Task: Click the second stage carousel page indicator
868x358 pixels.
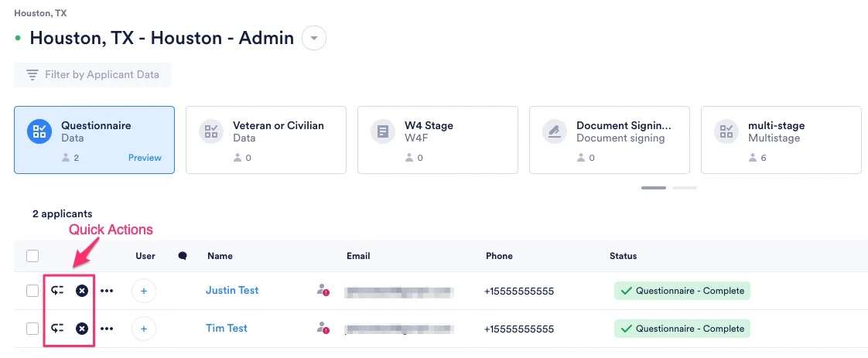Action: (x=685, y=188)
